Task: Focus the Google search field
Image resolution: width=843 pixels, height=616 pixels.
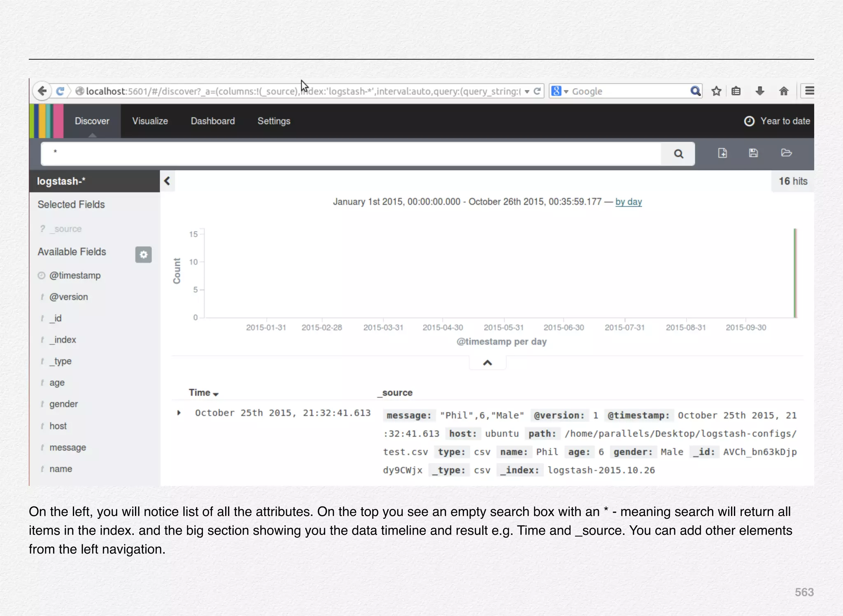Action: coord(630,91)
